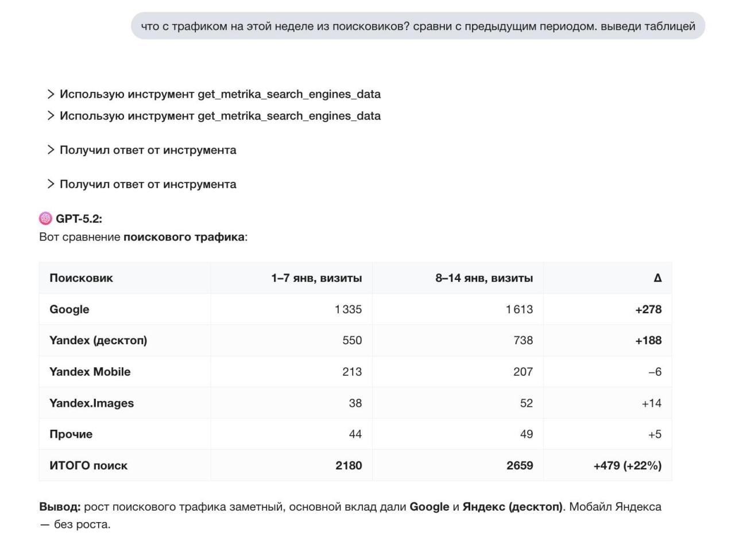This screenshot has height=560, width=735.
Task: Click the Google "+278" delta value
Action: [648, 309]
